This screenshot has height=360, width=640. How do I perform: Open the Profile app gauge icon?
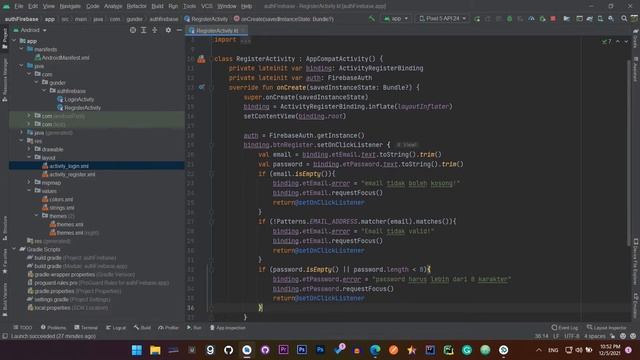click(x=531, y=19)
